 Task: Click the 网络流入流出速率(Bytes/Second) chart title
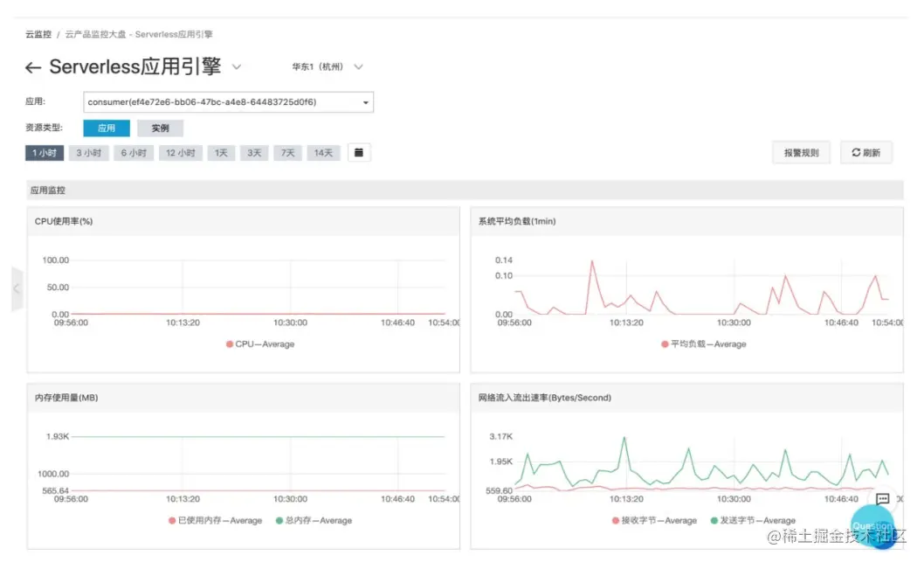pyautogui.click(x=544, y=398)
